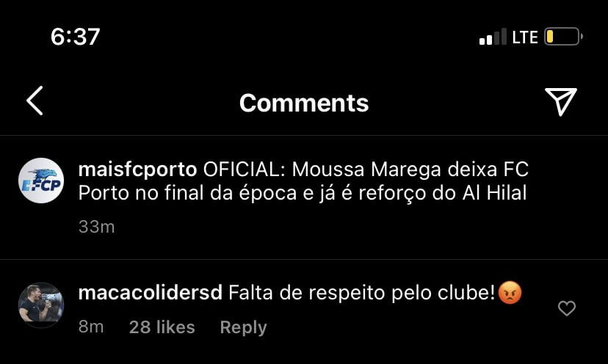Like macacolidersd's comment with the heart

coord(566,308)
